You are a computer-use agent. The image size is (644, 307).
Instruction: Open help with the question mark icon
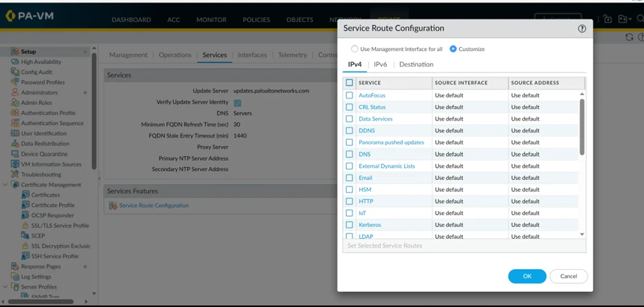(x=582, y=29)
